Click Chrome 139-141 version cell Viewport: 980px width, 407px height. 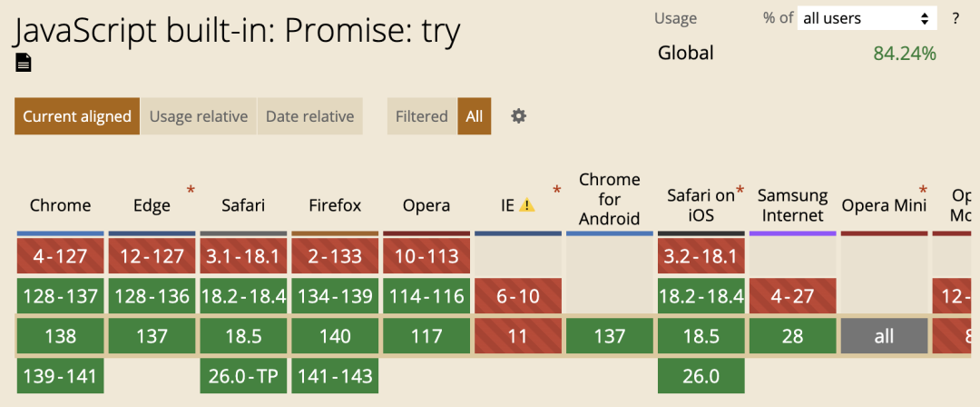[61, 376]
